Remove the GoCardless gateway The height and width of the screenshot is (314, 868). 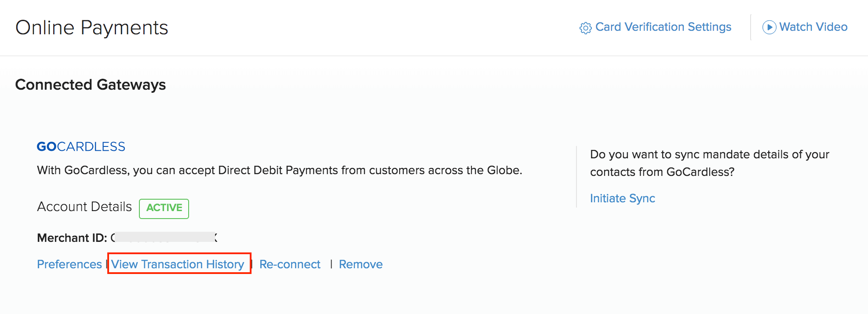coord(361,264)
